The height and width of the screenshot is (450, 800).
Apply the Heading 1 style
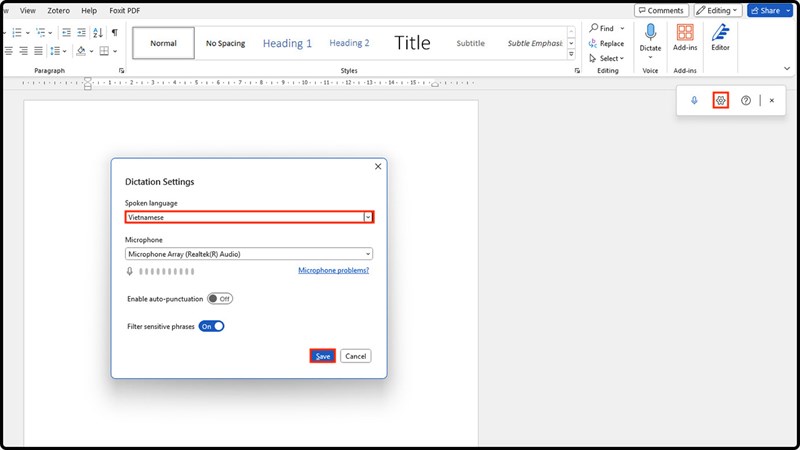click(x=287, y=43)
